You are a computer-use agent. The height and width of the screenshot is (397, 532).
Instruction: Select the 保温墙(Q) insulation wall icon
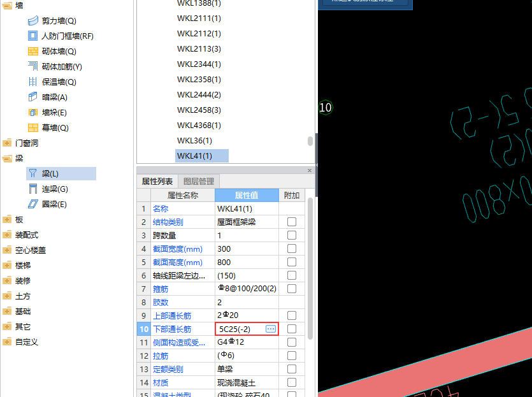[33, 82]
